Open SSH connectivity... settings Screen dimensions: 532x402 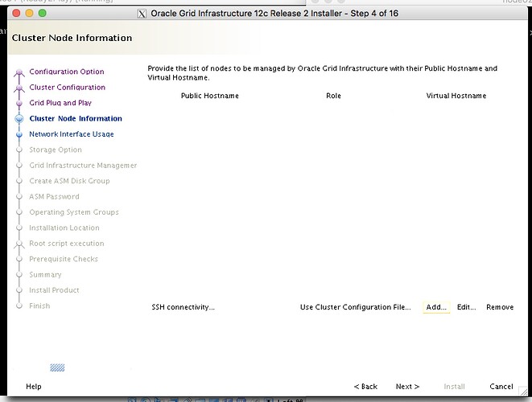click(184, 307)
